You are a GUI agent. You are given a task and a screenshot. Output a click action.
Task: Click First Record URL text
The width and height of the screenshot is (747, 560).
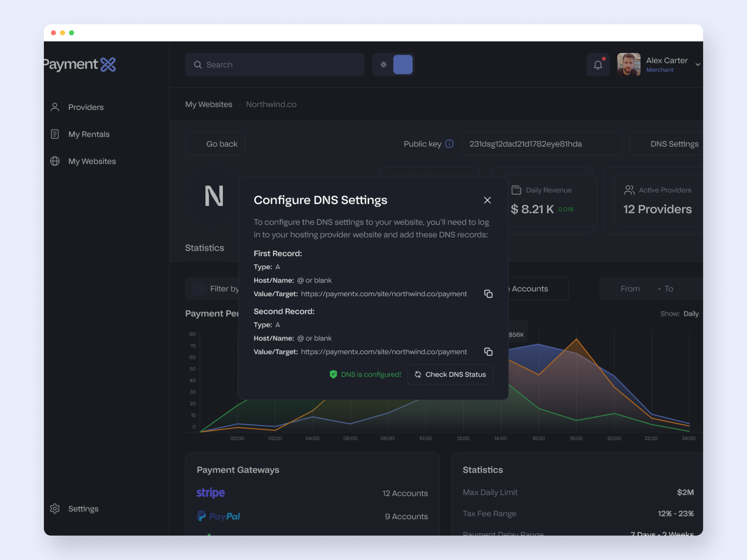pyautogui.click(x=384, y=294)
